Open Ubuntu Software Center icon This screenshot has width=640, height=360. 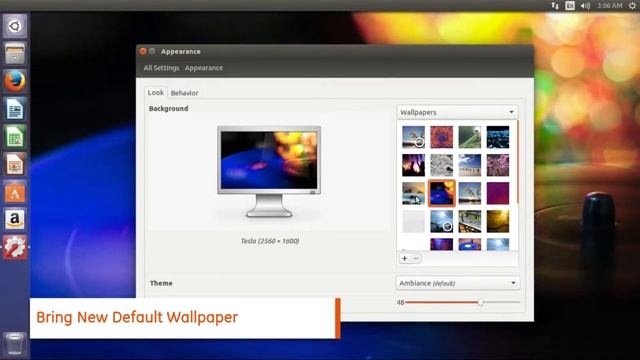pos(15,192)
